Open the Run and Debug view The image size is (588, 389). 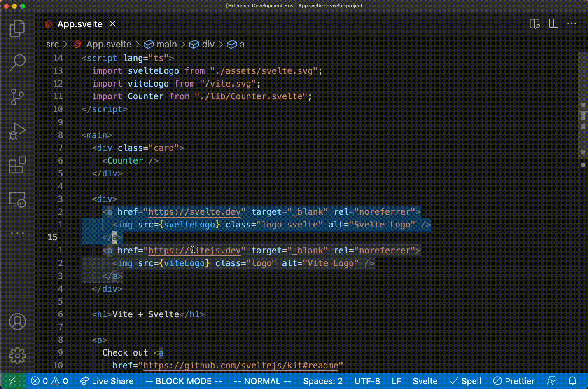(17, 131)
